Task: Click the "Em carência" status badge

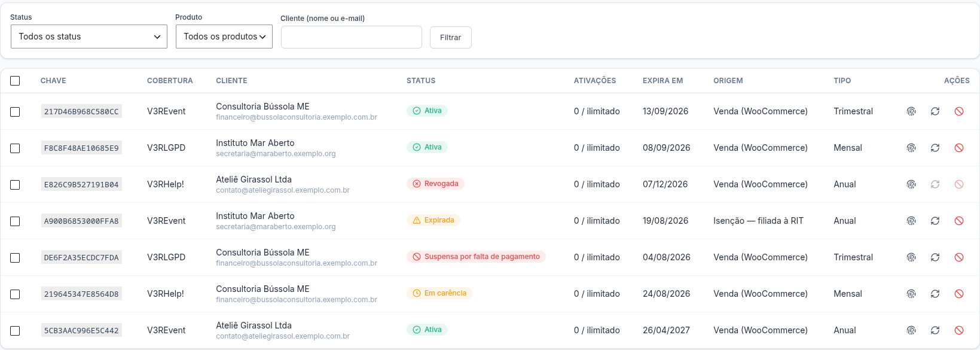Action: click(x=439, y=293)
